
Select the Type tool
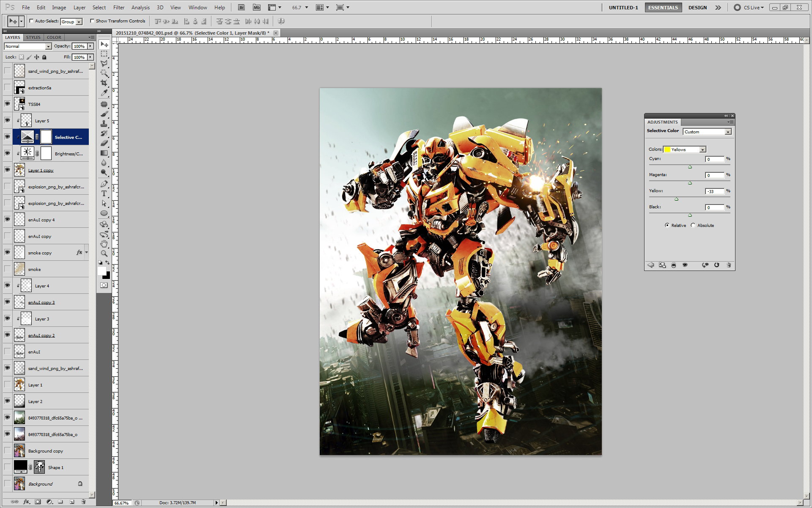pyautogui.click(x=104, y=193)
